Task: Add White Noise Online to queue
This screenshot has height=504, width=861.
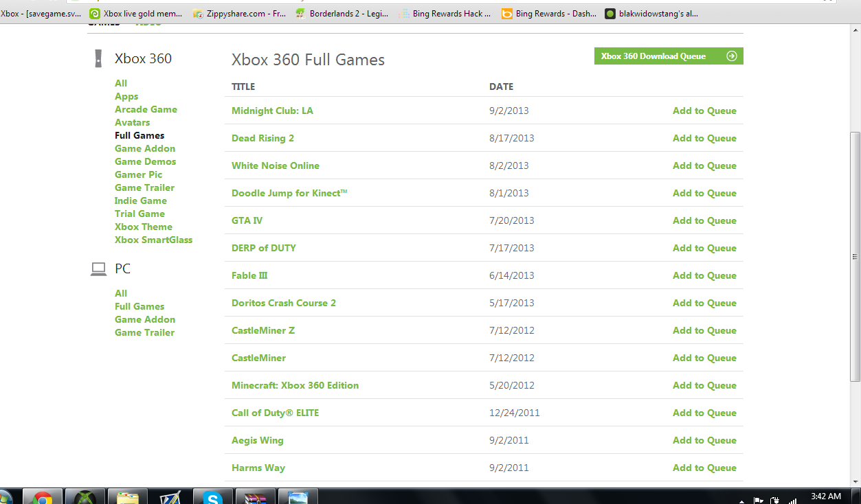Action: click(704, 165)
